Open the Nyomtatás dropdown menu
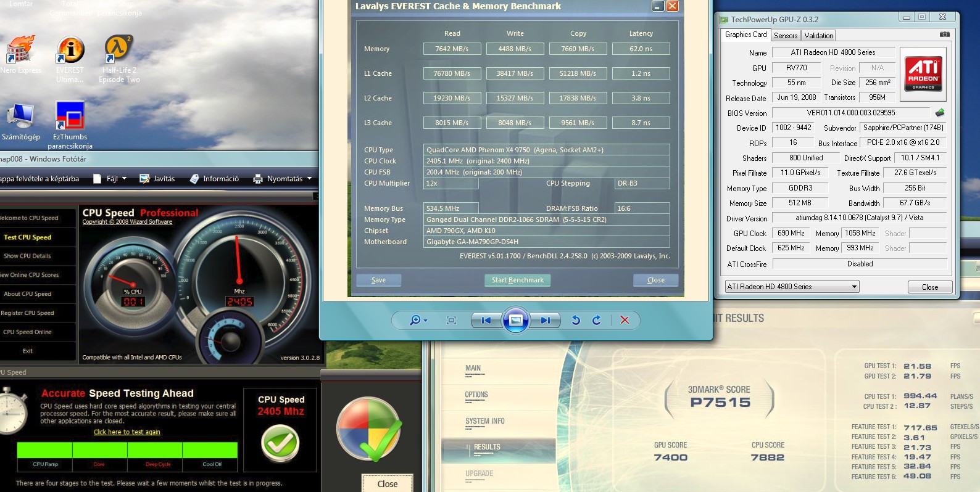Viewport: 980px width, 492px height. click(x=283, y=179)
